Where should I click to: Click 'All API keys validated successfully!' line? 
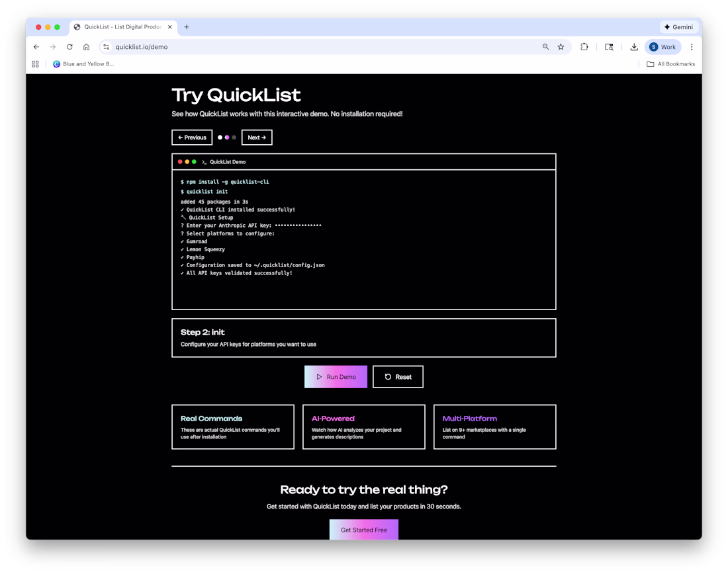[236, 273]
